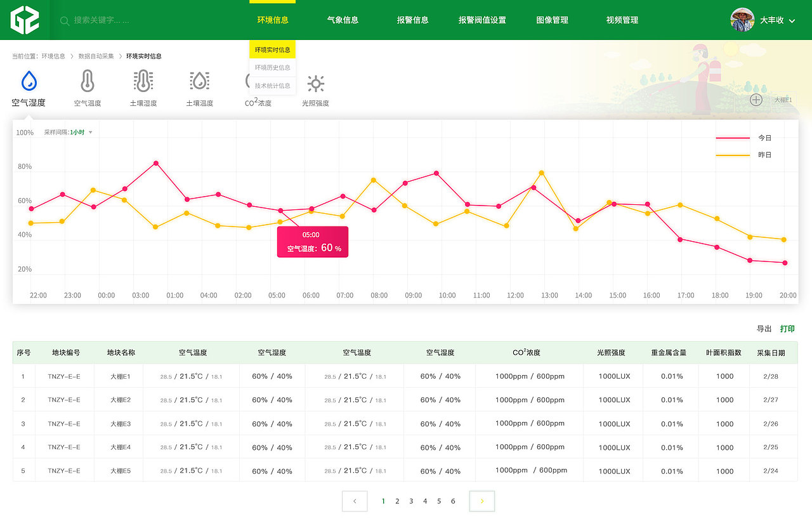Screen dimensions: 812x526
Task: Click the 大棚E1 label near plus icon
Action: point(783,100)
